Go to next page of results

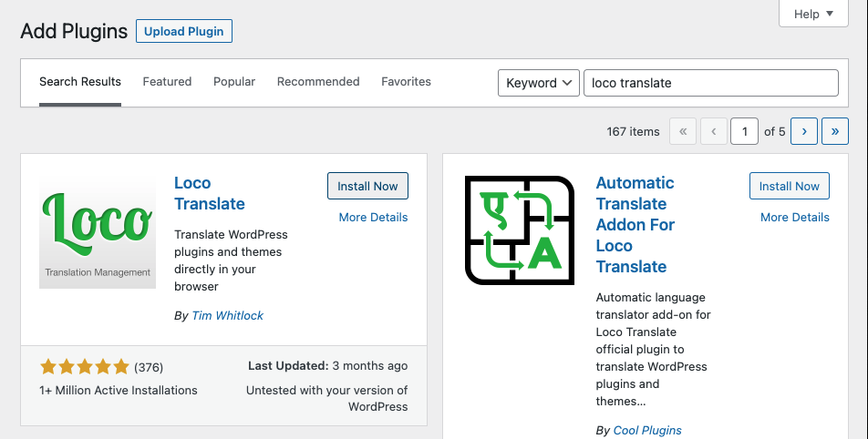[x=803, y=131]
